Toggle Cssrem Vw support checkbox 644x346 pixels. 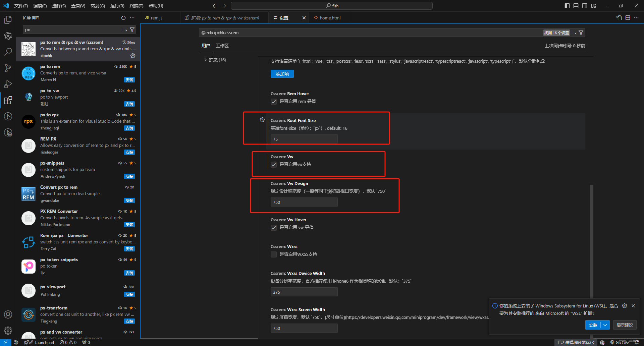point(274,165)
